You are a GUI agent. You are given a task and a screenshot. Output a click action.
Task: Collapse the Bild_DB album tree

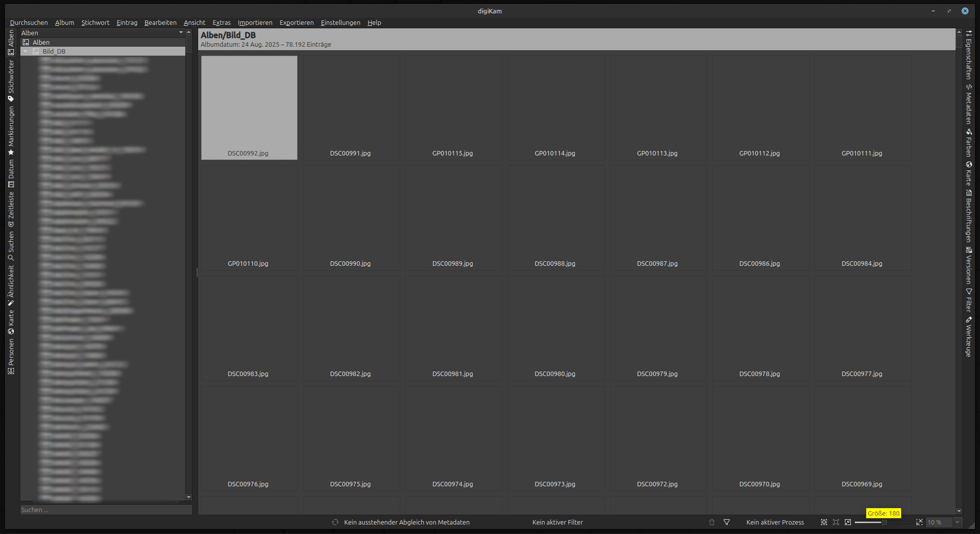pos(26,51)
